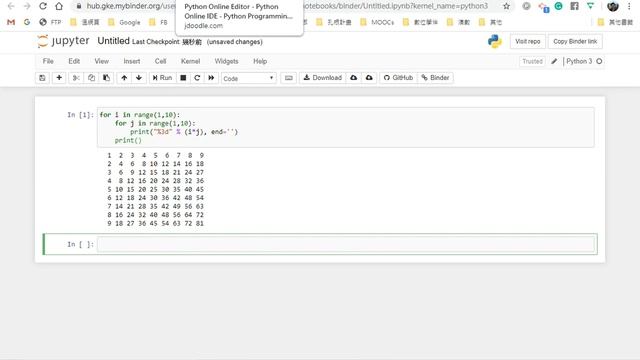The height and width of the screenshot is (360, 640).
Task: Open the cell type Code dropdown
Action: pos(249,78)
